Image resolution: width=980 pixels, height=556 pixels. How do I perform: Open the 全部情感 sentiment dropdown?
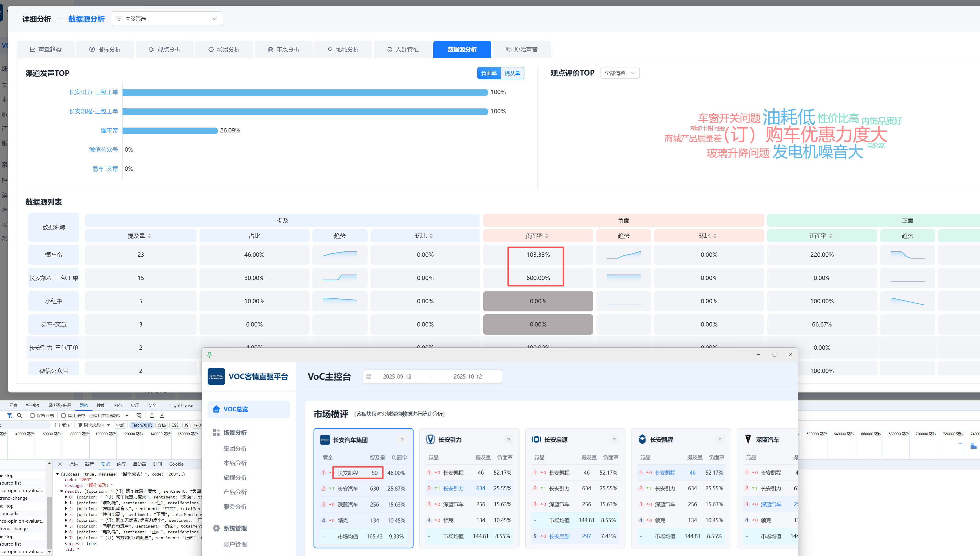click(x=619, y=73)
